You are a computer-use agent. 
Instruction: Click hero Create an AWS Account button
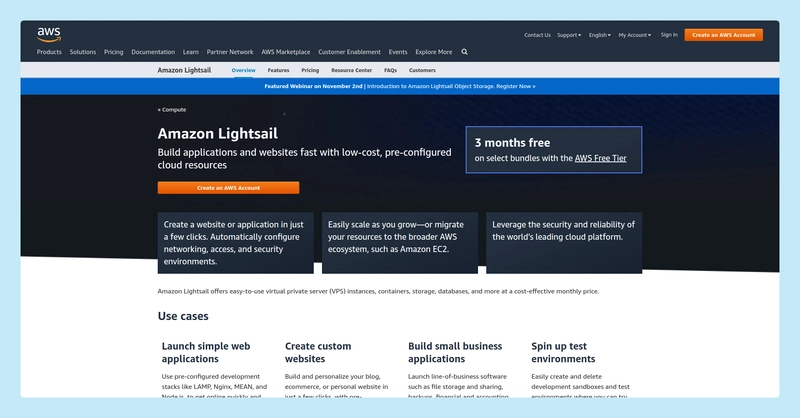[229, 188]
